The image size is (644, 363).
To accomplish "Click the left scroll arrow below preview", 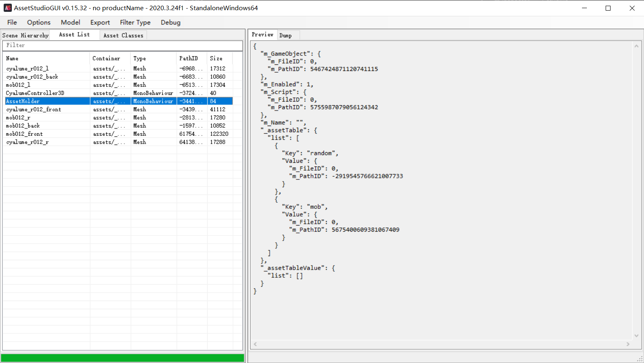I will click(255, 344).
